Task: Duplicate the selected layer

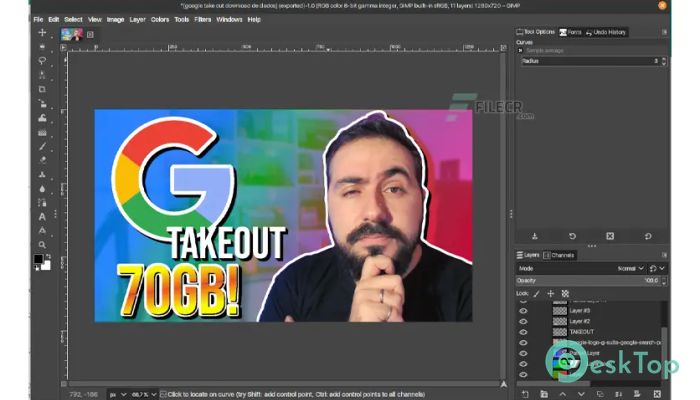Action: 600,394
